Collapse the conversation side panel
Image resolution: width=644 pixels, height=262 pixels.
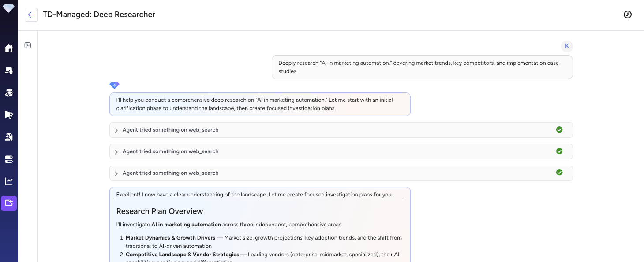(x=28, y=45)
